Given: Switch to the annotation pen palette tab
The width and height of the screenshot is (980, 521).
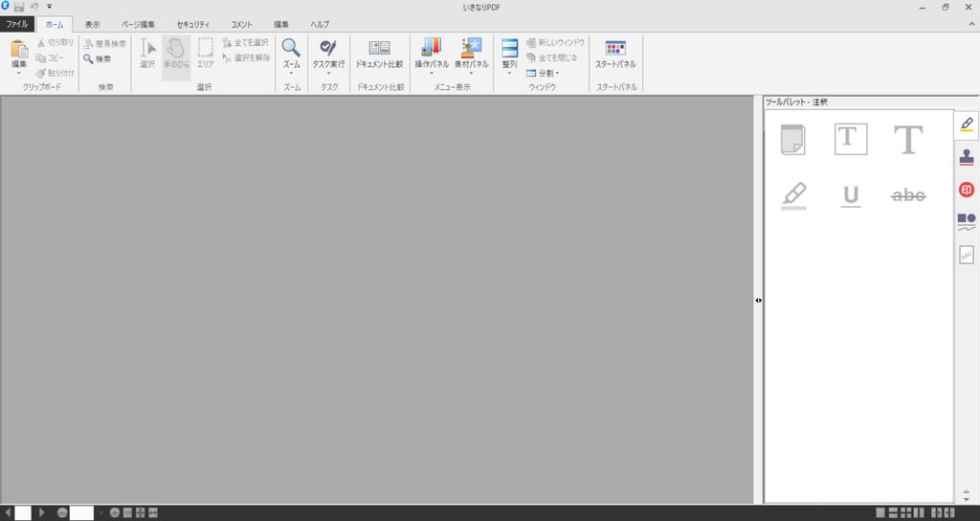Looking at the screenshot, I should click(x=967, y=125).
